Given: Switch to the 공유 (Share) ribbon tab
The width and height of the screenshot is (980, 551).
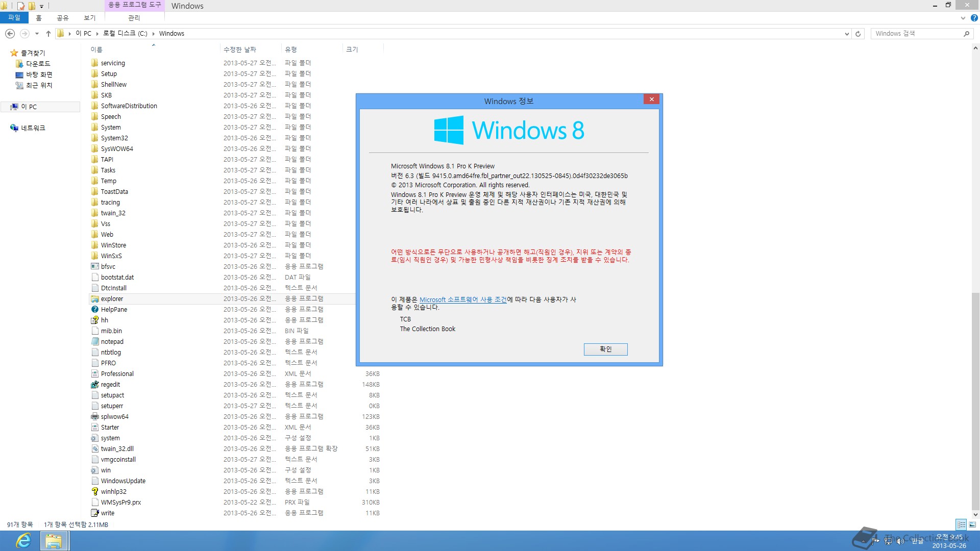Looking at the screenshot, I should pos(62,18).
